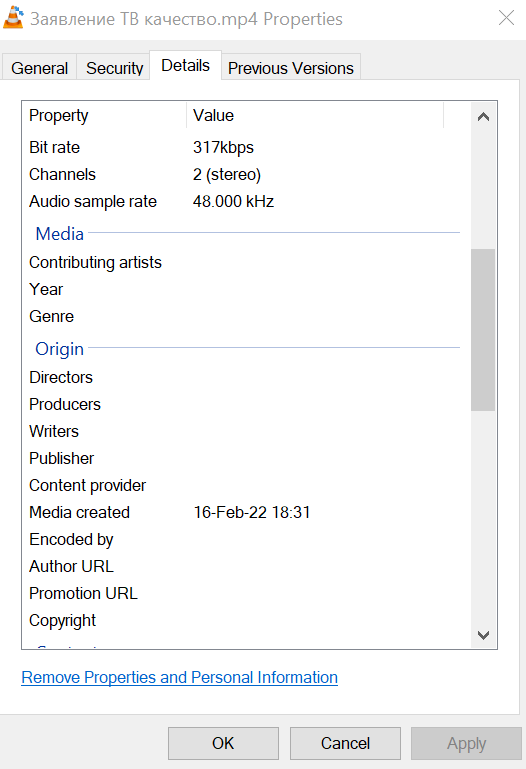526x769 pixels.
Task: Select the Author URL property
Action: [71, 566]
